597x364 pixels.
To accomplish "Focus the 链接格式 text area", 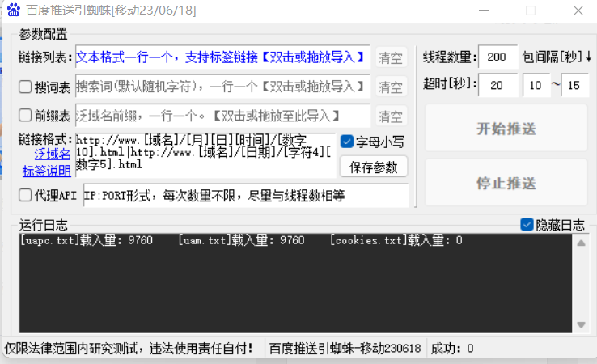I will point(205,154).
